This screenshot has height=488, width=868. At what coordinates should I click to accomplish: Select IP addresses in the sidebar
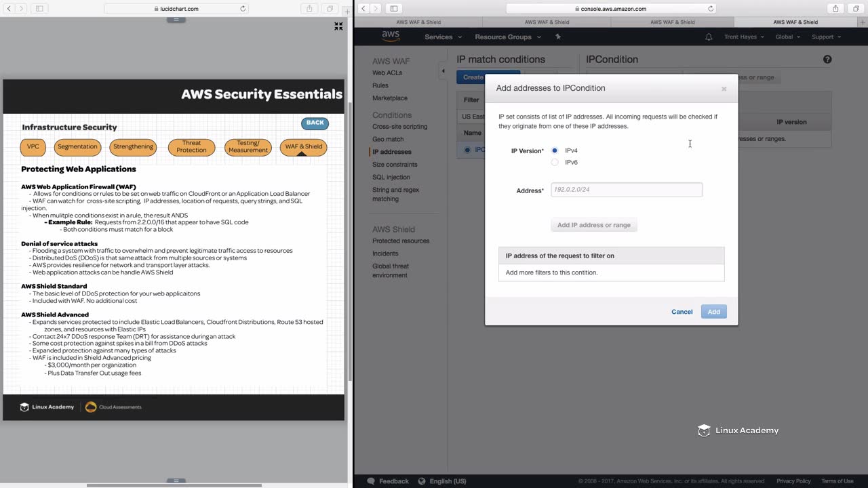coord(392,152)
